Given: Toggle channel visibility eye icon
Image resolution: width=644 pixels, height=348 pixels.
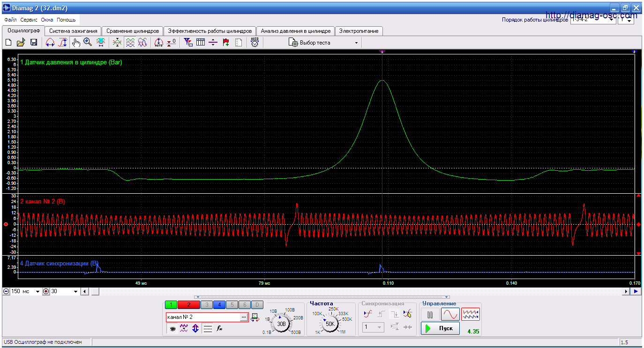Looking at the screenshot, I should [x=172, y=328].
